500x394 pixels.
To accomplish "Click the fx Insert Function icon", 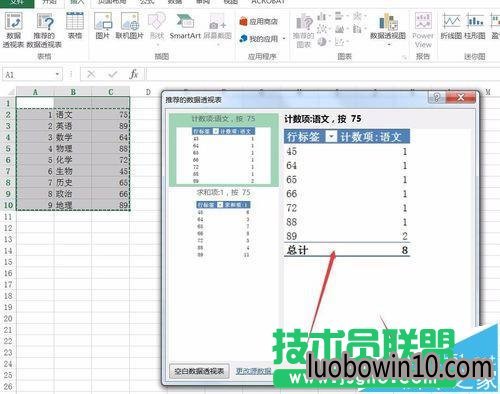I will [x=134, y=74].
